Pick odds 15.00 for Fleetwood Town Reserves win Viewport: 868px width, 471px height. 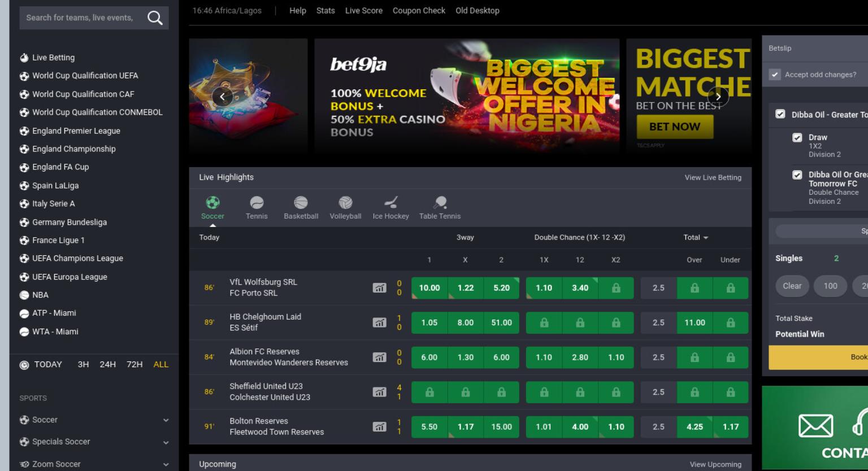(x=501, y=427)
